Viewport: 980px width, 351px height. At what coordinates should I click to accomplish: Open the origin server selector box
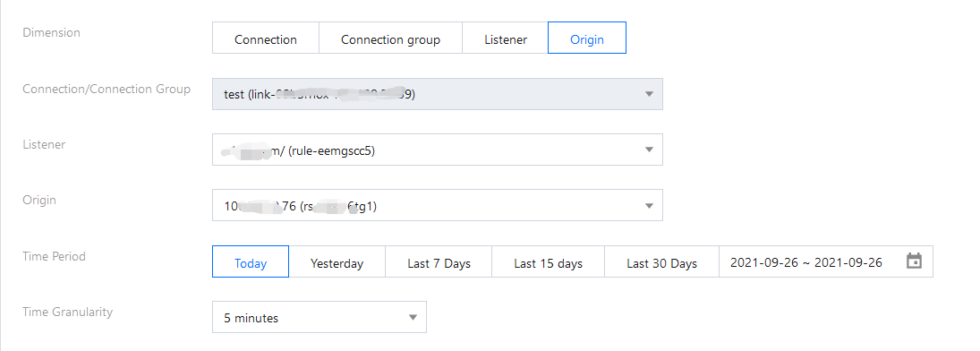click(x=438, y=206)
